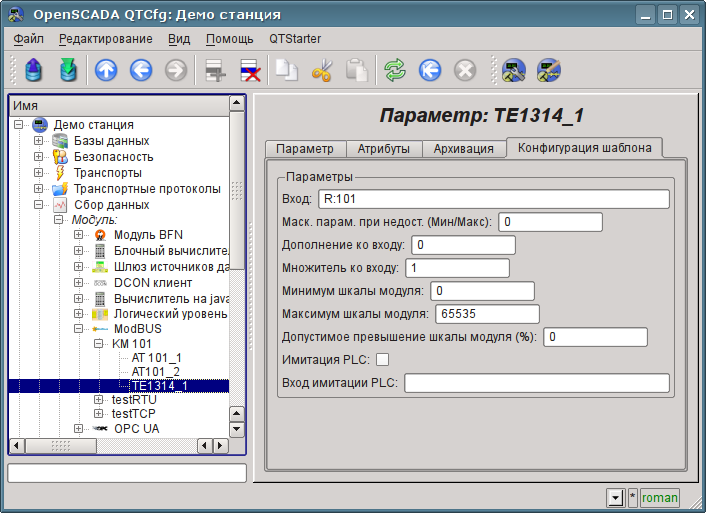Expand the testRTU tree node
The image size is (706, 513).
coord(99,400)
